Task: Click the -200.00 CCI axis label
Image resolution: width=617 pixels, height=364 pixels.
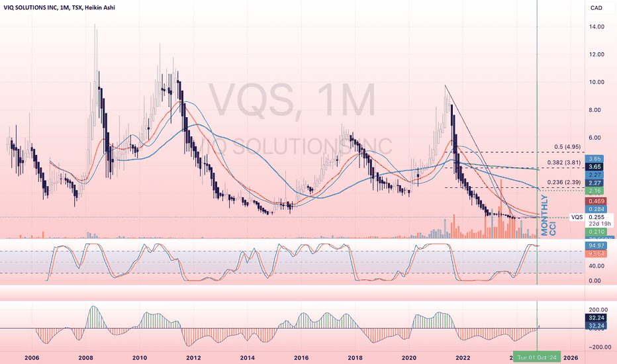Action: pyautogui.click(x=599, y=347)
